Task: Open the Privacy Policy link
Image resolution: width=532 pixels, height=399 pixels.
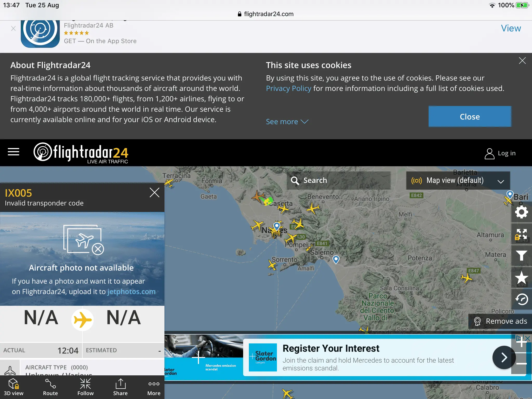Action: click(x=288, y=89)
